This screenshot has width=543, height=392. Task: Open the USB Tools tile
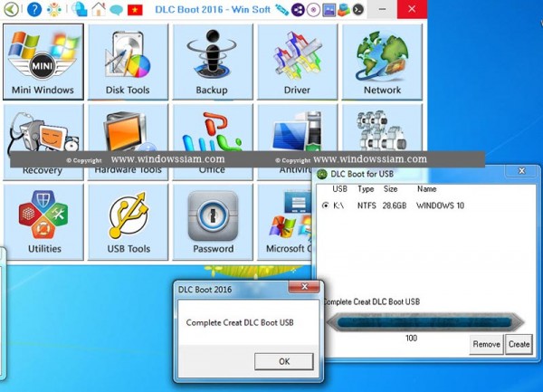129,222
